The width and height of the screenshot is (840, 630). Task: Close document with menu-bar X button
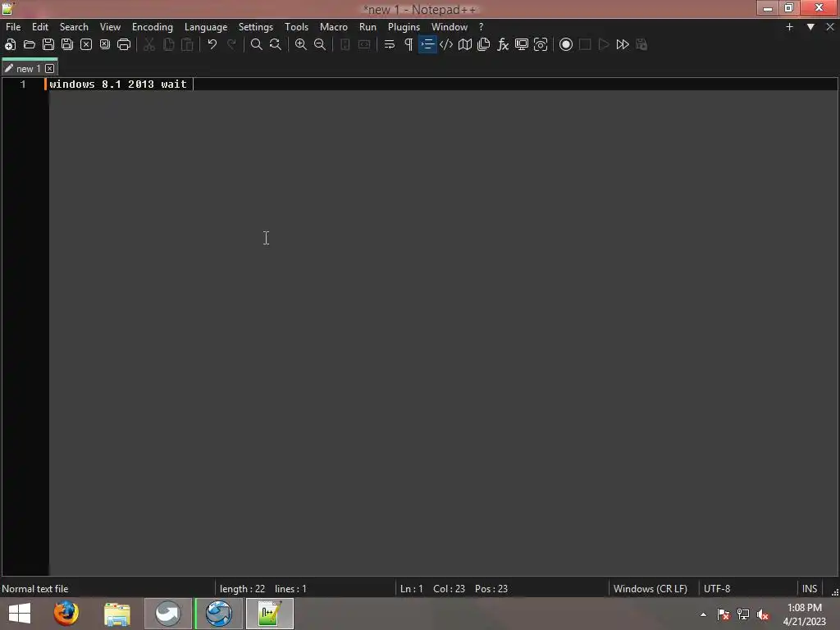pyautogui.click(x=830, y=27)
